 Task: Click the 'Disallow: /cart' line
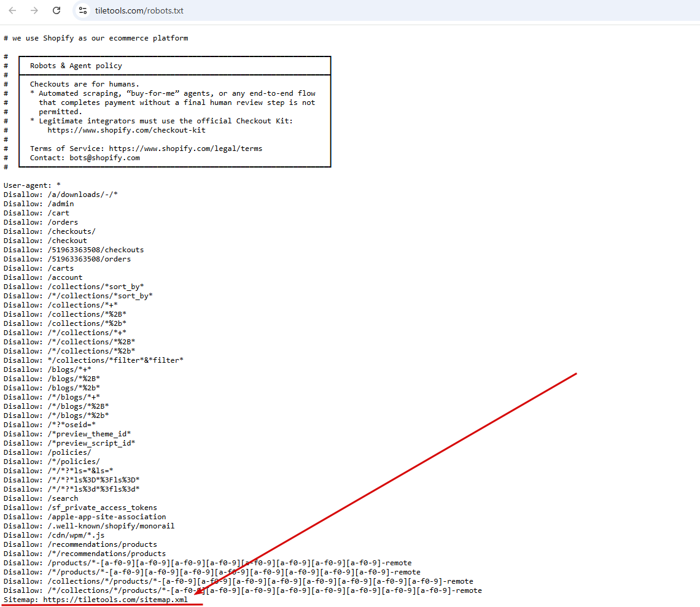click(37, 213)
